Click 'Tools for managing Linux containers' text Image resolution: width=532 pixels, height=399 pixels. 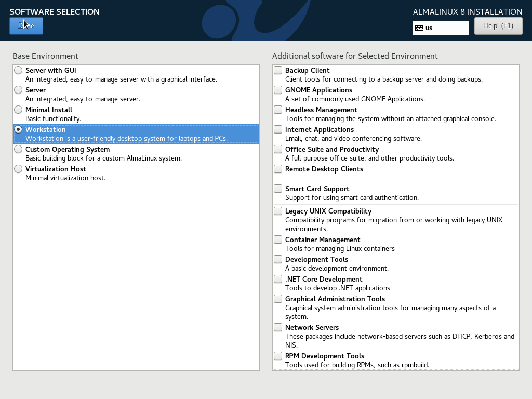[340, 249]
